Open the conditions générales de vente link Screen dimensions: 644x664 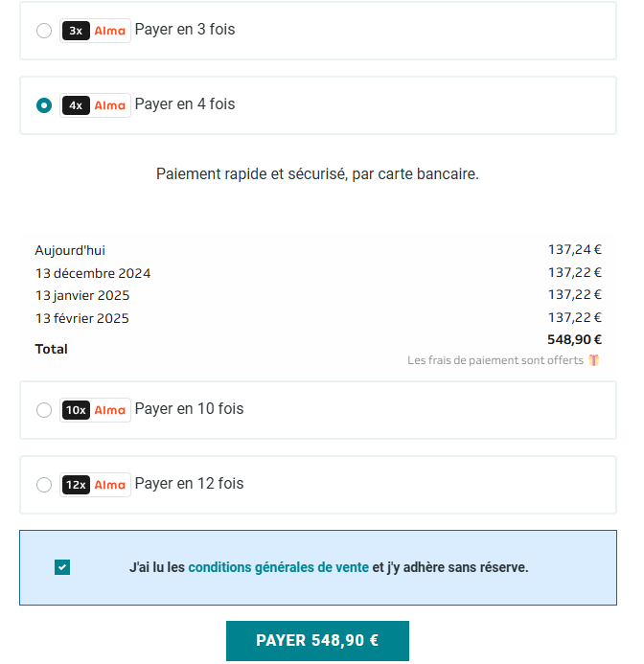278,567
